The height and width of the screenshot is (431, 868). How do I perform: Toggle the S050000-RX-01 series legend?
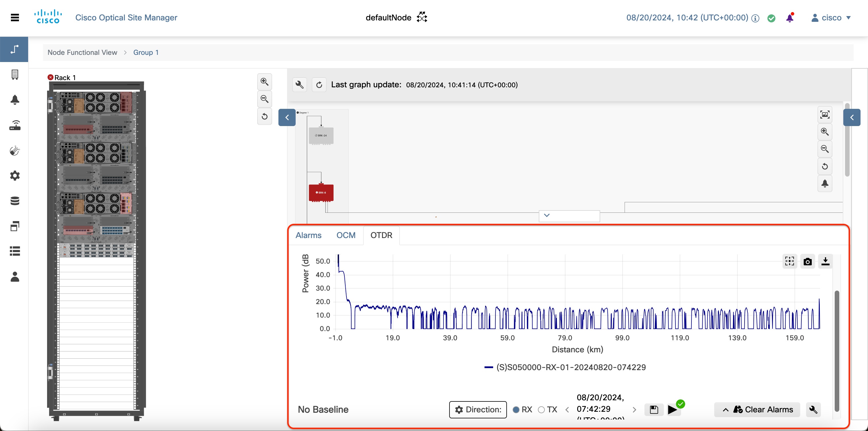click(x=565, y=367)
